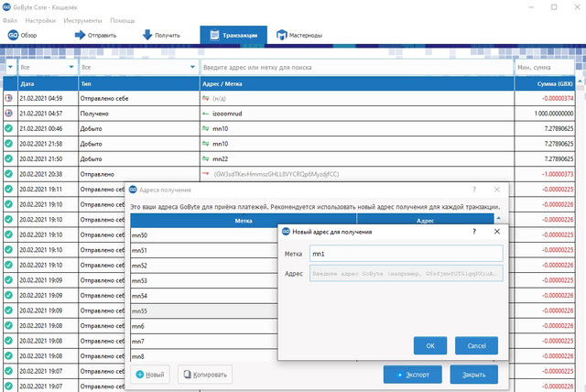This screenshot has width=586, height=392.
Task: Click the unconfirmed clock icon for 21.02.2021 04:59
Action: click(8, 98)
